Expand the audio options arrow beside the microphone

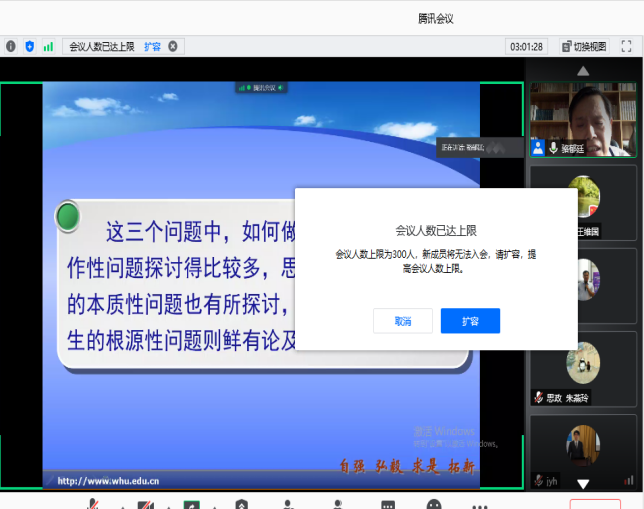[122, 507]
